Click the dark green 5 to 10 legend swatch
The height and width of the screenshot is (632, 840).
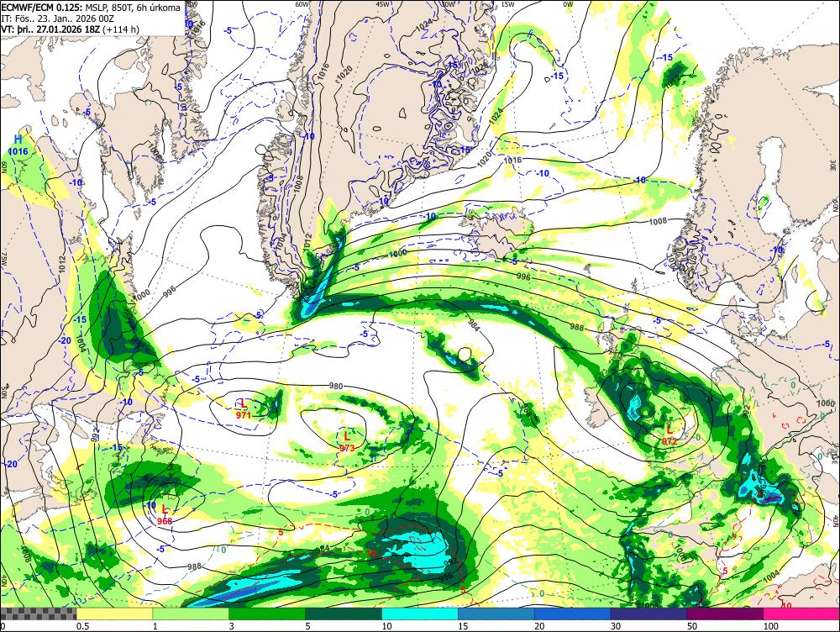click(x=344, y=614)
